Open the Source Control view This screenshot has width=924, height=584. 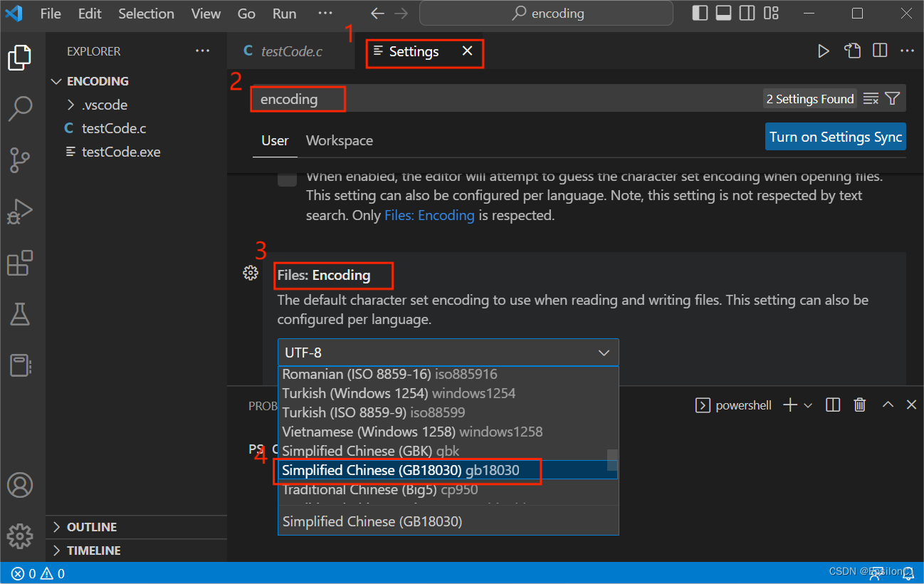(x=20, y=160)
